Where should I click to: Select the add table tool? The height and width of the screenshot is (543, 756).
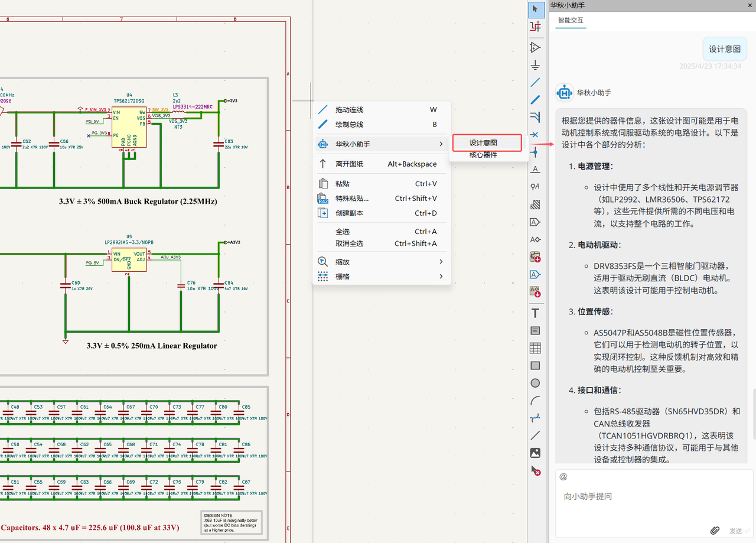pyautogui.click(x=536, y=348)
